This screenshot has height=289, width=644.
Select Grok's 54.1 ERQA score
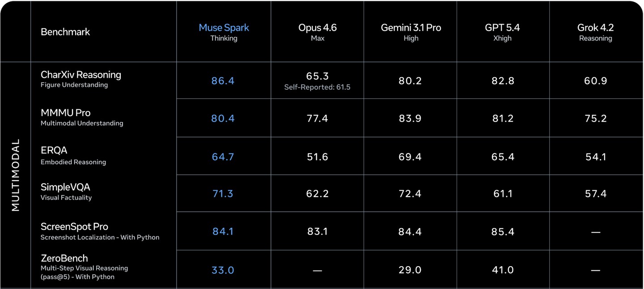(x=595, y=157)
